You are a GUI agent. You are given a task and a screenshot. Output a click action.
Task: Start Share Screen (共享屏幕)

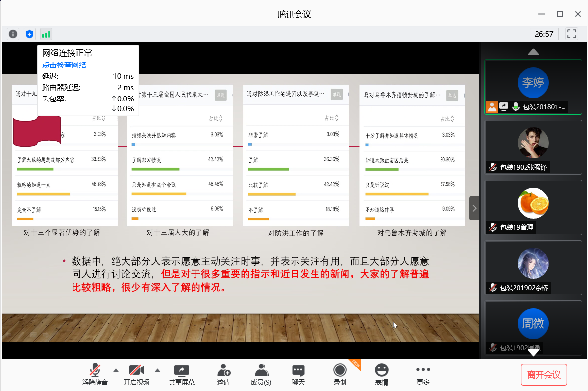point(181,374)
